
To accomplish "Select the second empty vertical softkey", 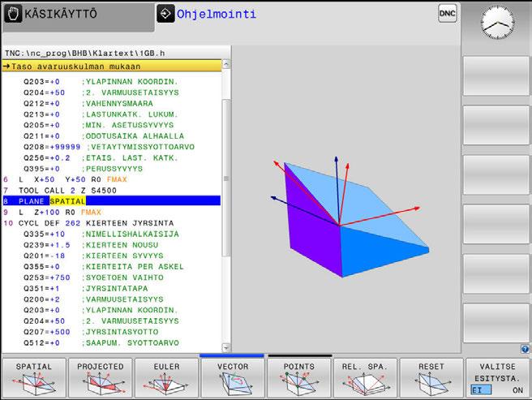I will coord(496,125).
